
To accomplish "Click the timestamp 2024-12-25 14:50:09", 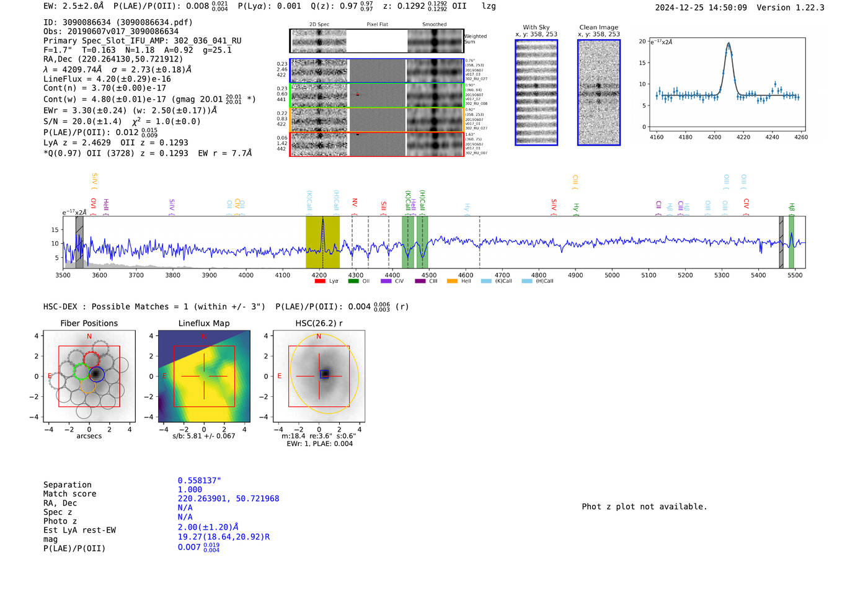I will pos(701,7).
